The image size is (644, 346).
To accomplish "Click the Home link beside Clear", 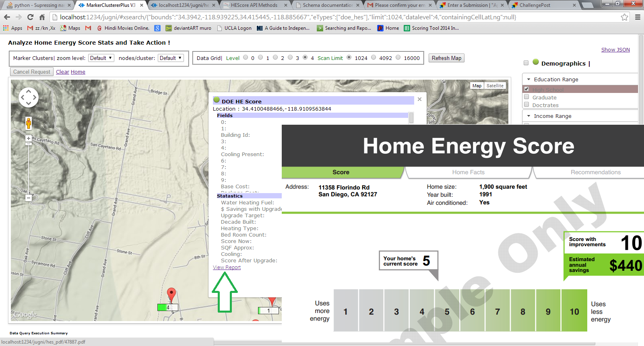I will tap(78, 72).
